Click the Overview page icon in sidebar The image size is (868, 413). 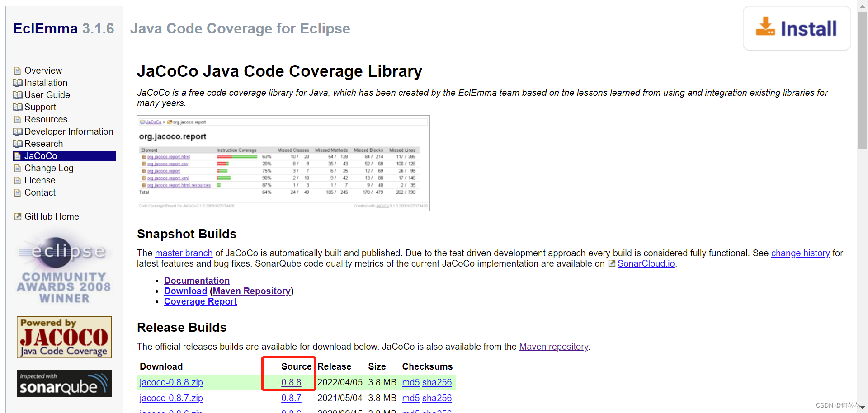18,70
